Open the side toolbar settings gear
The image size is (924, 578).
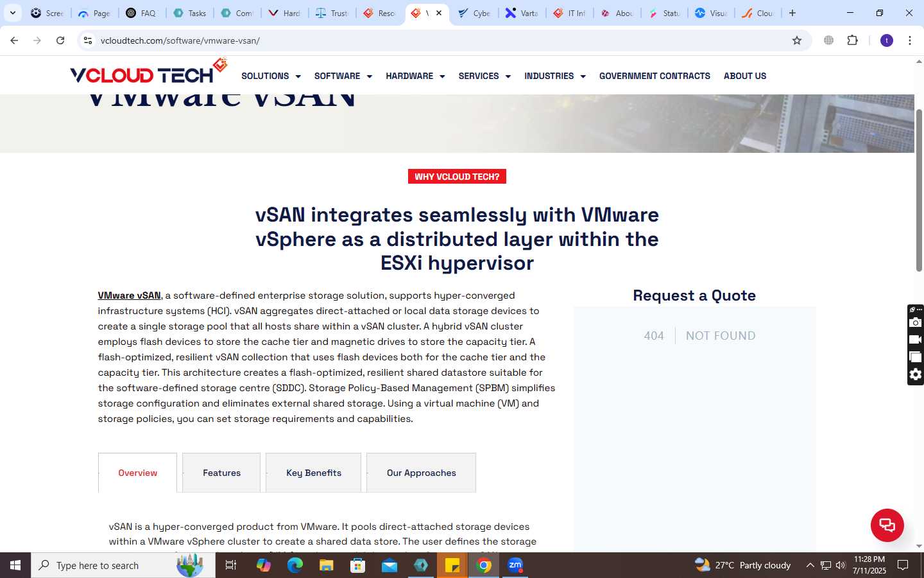pyautogui.click(x=916, y=374)
